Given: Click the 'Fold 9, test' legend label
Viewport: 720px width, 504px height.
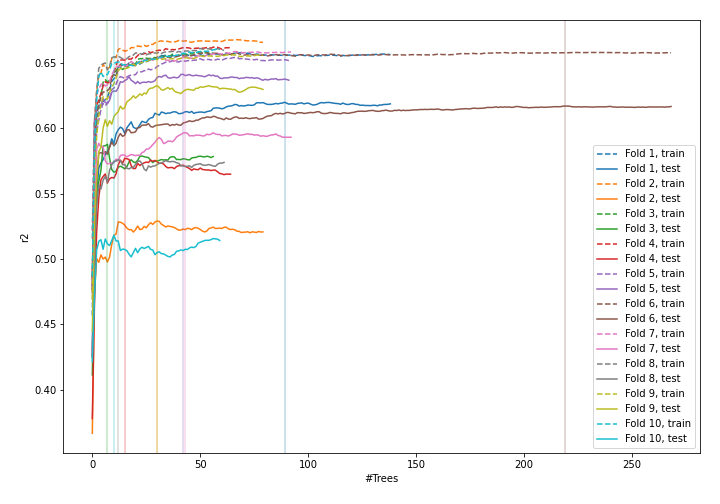Looking at the screenshot, I should pos(652,409).
